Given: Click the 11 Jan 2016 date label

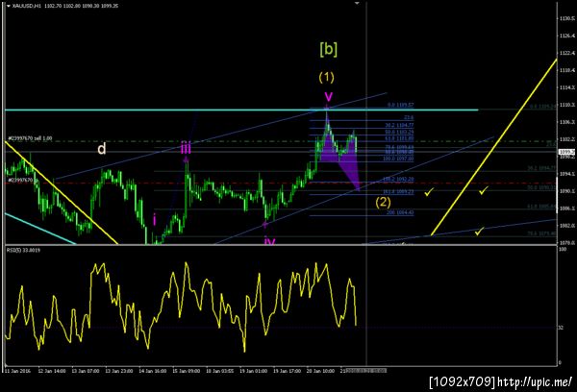Looking at the screenshot, I should point(17,371).
